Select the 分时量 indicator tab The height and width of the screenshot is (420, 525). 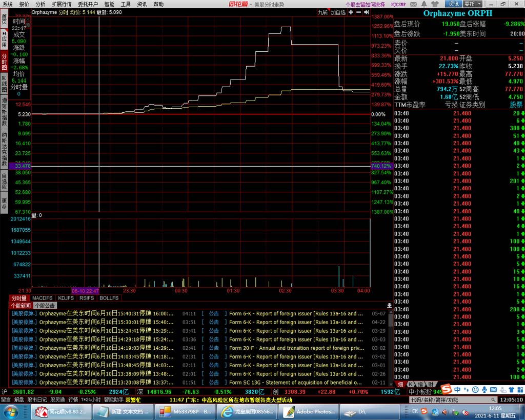point(19,298)
